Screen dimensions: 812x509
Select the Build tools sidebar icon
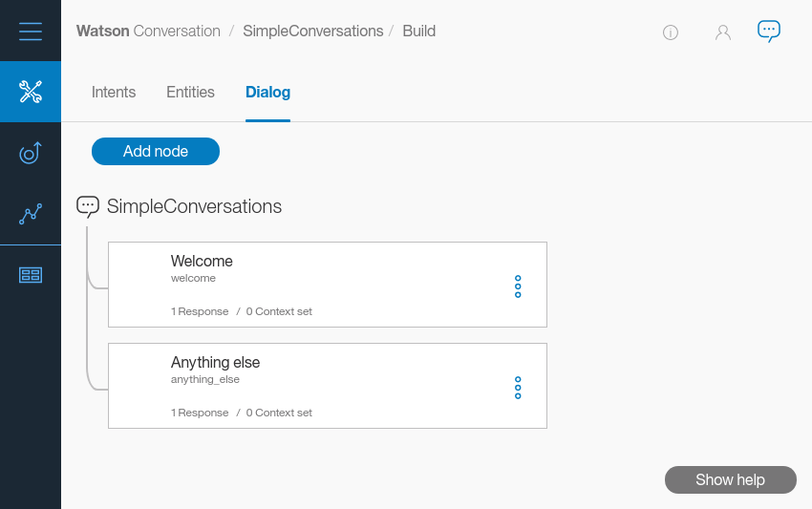pyautogui.click(x=31, y=92)
